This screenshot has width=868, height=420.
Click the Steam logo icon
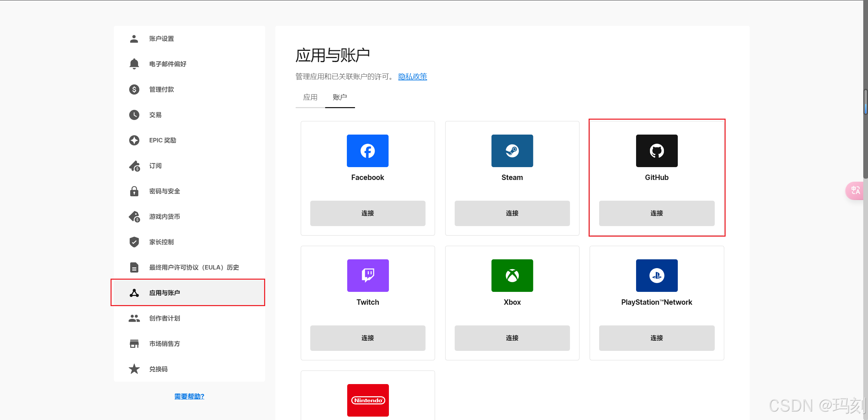(x=512, y=151)
